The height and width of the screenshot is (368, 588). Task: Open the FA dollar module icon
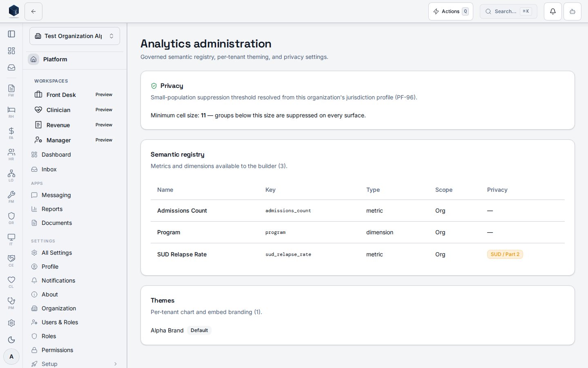click(11, 133)
